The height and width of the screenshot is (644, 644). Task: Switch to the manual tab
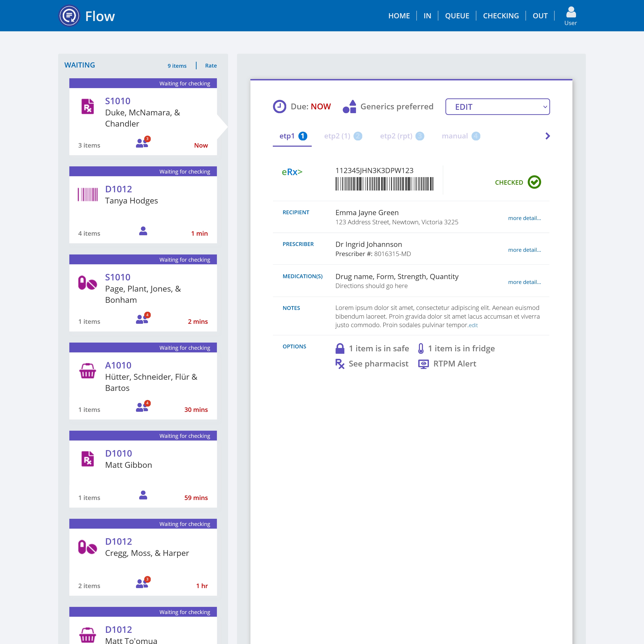tap(461, 136)
